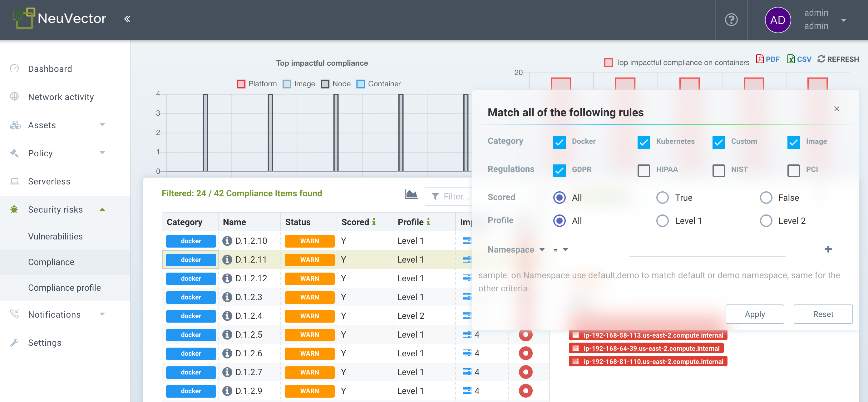Toggle the Platform legend color swatch

point(241,84)
